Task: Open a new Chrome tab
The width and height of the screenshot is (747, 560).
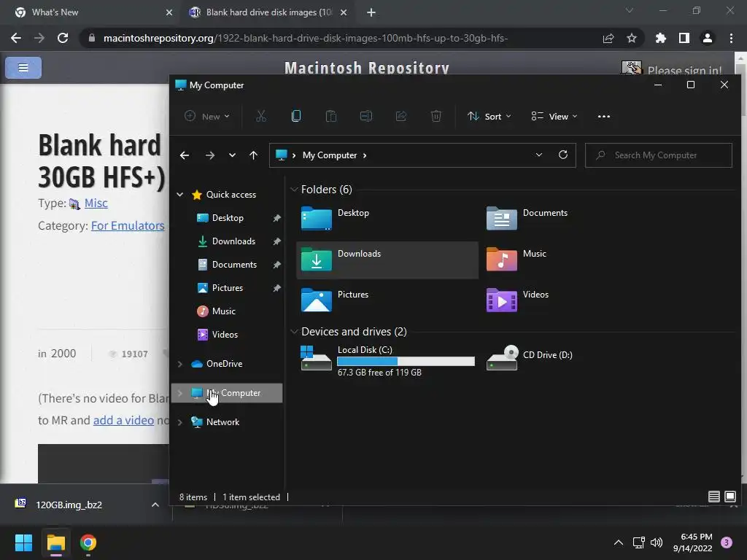Action: click(x=371, y=12)
